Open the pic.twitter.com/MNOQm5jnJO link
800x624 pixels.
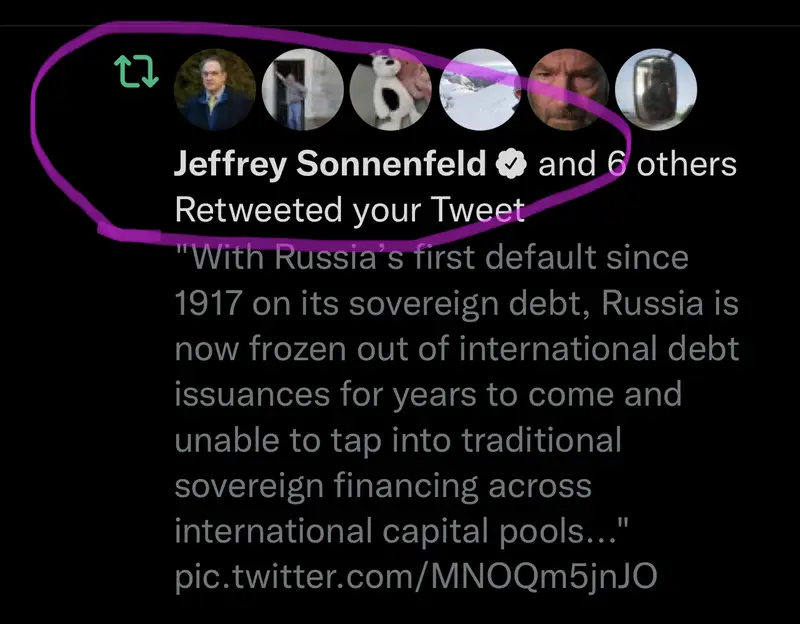[x=418, y=576]
